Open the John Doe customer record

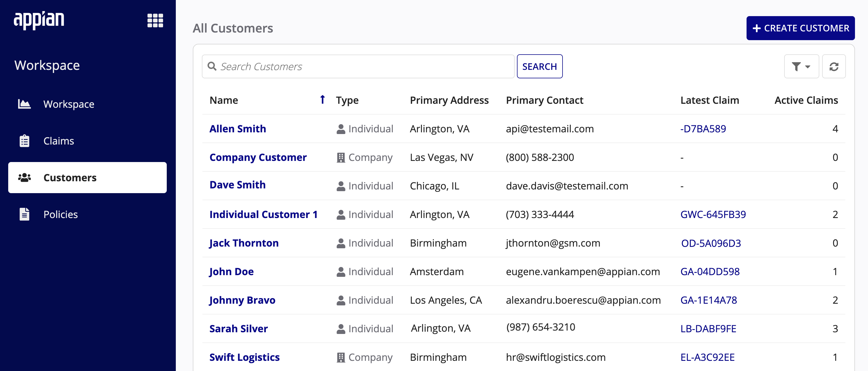click(x=232, y=271)
